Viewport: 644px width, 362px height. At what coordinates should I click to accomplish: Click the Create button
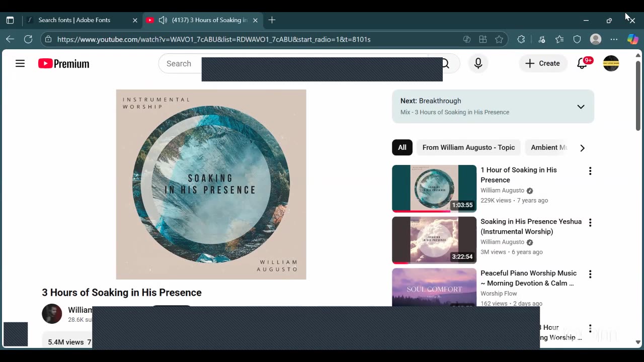click(542, 63)
